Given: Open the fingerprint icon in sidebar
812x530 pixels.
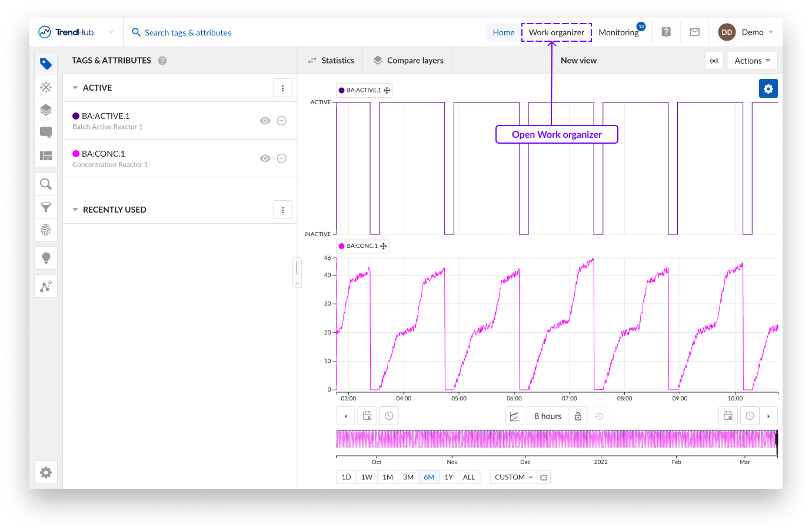Looking at the screenshot, I should click(46, 230).
